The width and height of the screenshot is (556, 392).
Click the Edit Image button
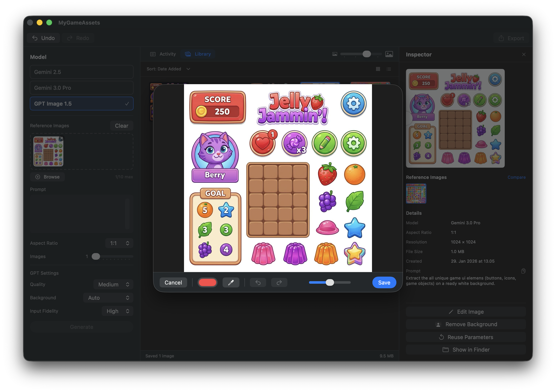[x=466, y=312]
